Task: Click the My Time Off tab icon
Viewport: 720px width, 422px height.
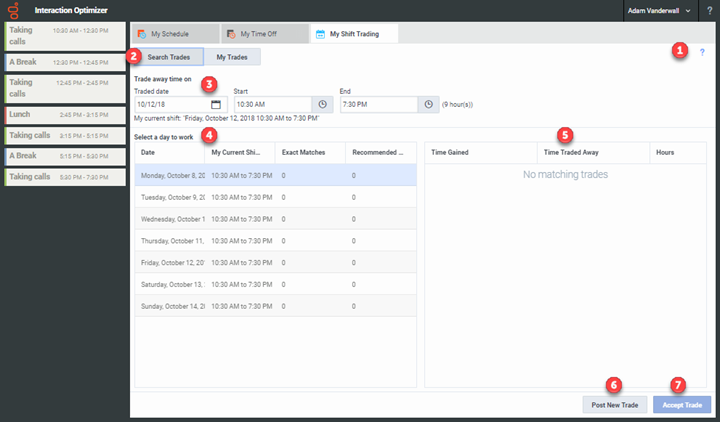Action: (x=231, y=34)
